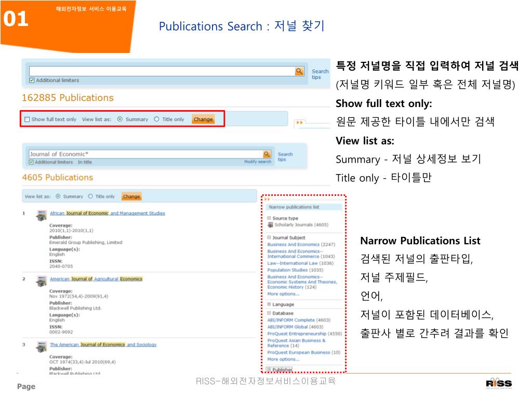Click the search magnifier icon in top search box
The height and width of the screenshot is (399, 532).
tap(299, 71)
